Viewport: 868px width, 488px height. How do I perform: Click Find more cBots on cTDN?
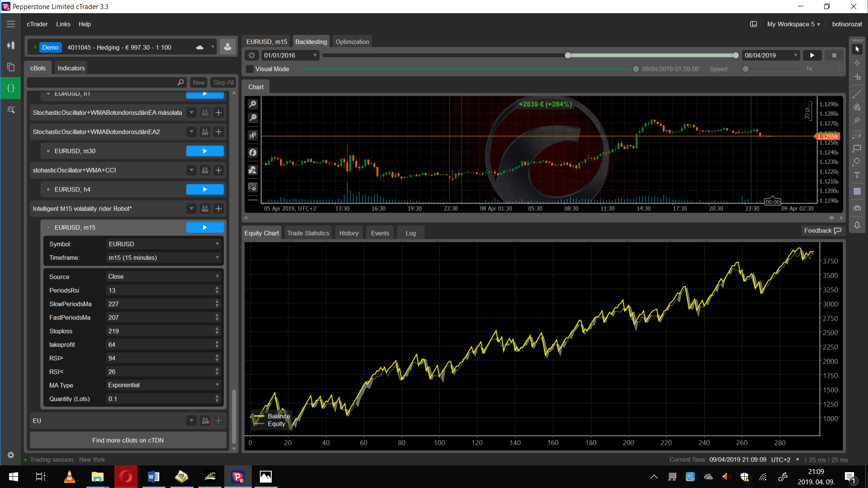(128, 440)
